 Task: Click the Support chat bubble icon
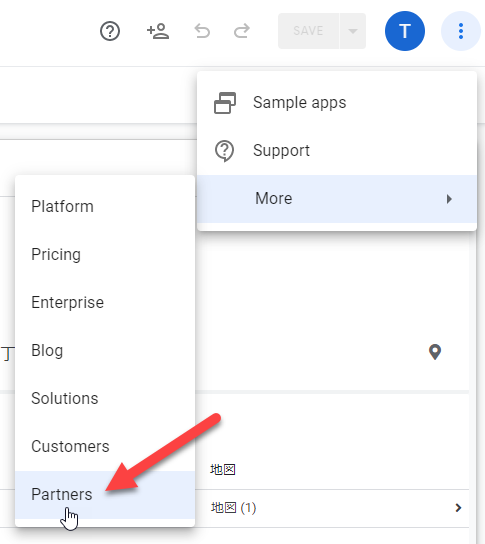point(224,151)
